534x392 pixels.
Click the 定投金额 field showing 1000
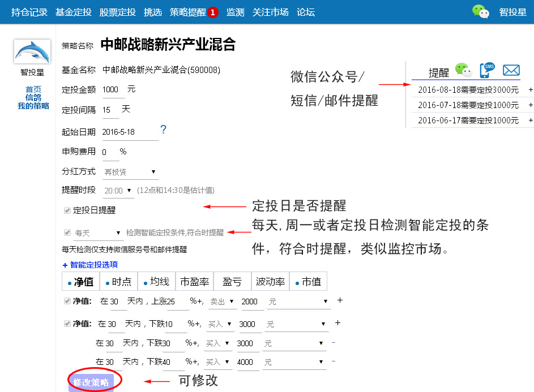click(113, 90)
